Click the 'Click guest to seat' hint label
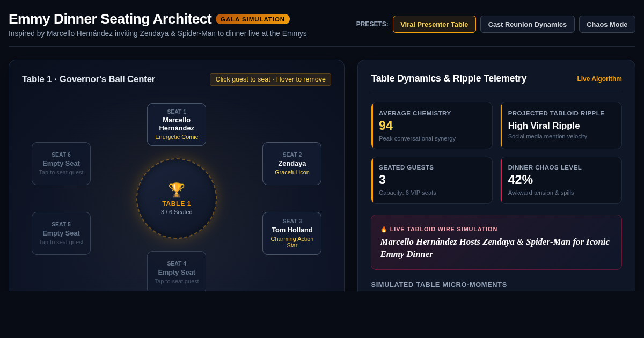Image resolution: width=644 pixels, height=338 pixels. [270, 79]
